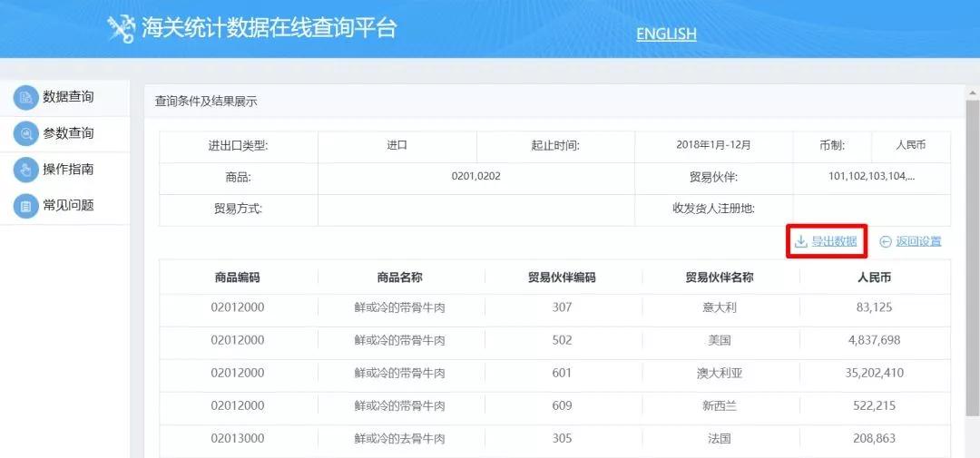Click the 返回设置 link
The width and height of the screenshot is (980, 458).
(918, 242)
